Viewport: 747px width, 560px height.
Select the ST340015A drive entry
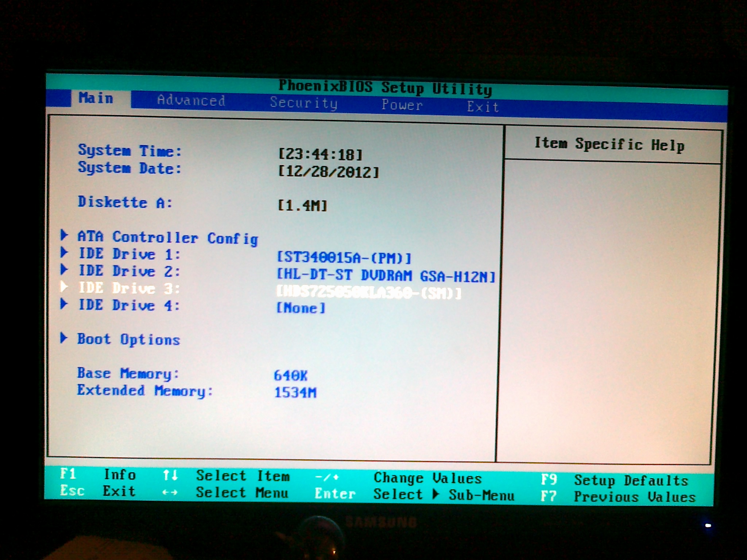click(x=344, y=258)
